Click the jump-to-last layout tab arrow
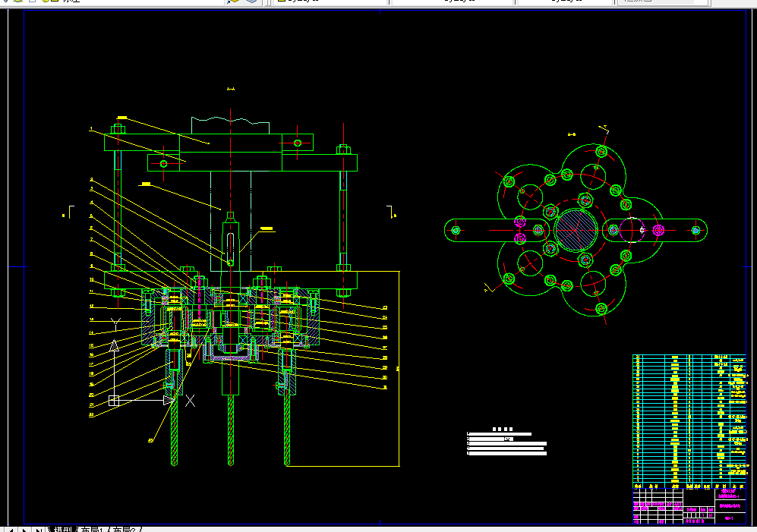 (x=38, y=530)
